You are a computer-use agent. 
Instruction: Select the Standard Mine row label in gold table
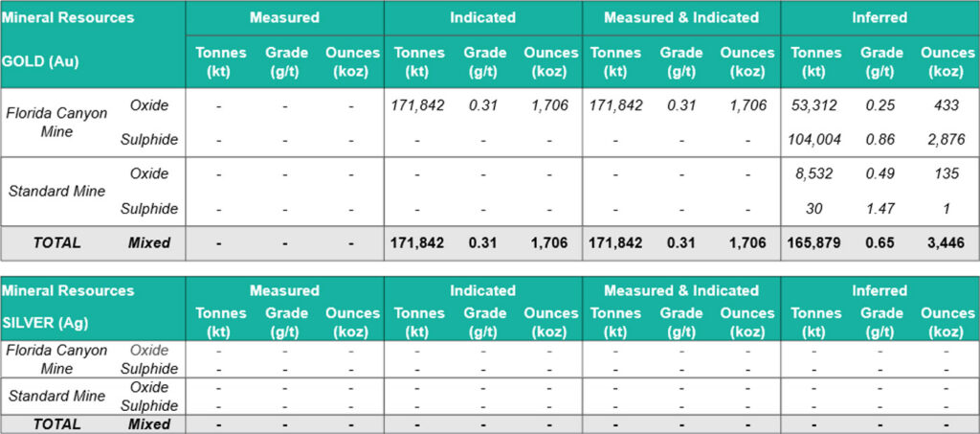[x=56, y=190]
